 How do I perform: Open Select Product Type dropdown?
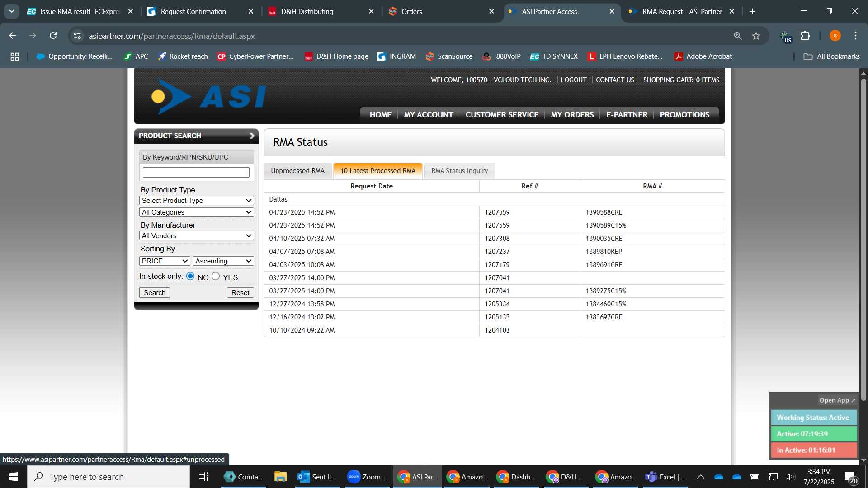(196, 200)
